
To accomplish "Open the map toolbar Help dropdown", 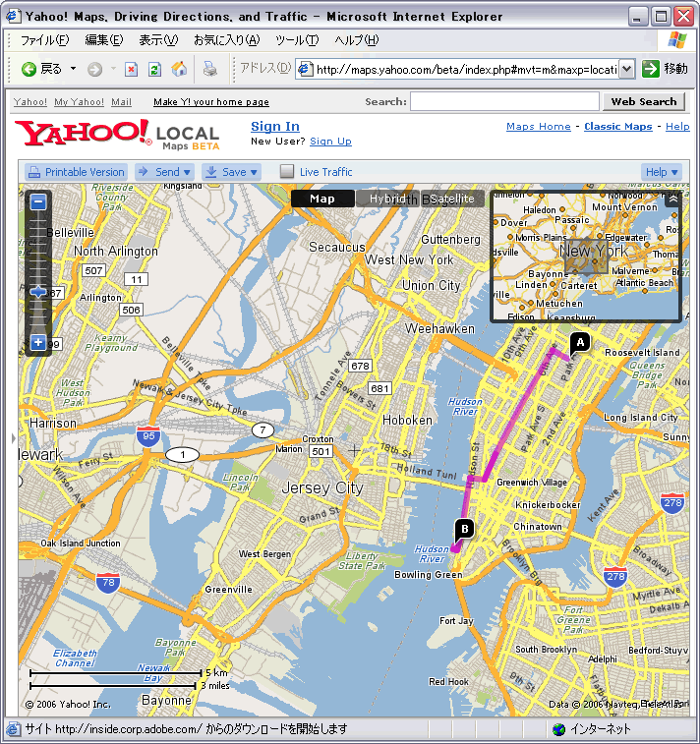I will (662, 172).
